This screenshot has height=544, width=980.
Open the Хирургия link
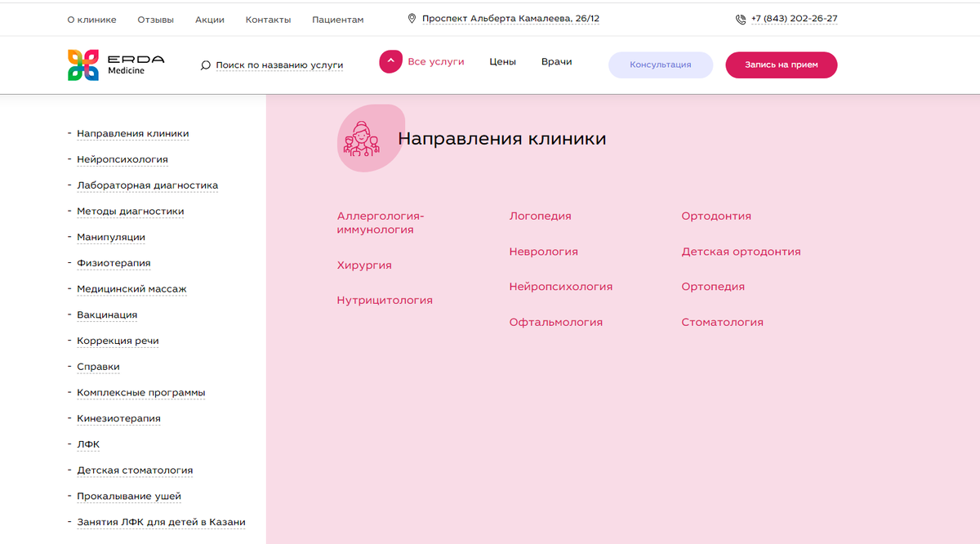coord(364,265)
